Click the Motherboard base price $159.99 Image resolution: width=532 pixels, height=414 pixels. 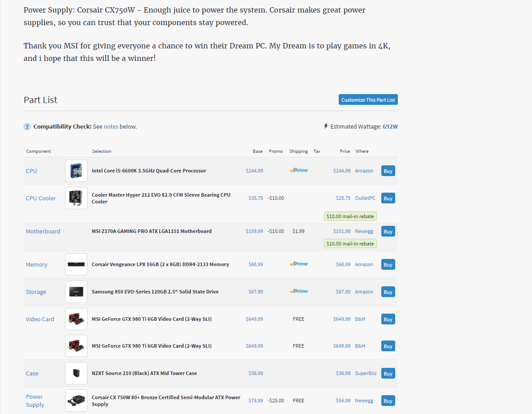pyautogui.click(x=254, y=231)
